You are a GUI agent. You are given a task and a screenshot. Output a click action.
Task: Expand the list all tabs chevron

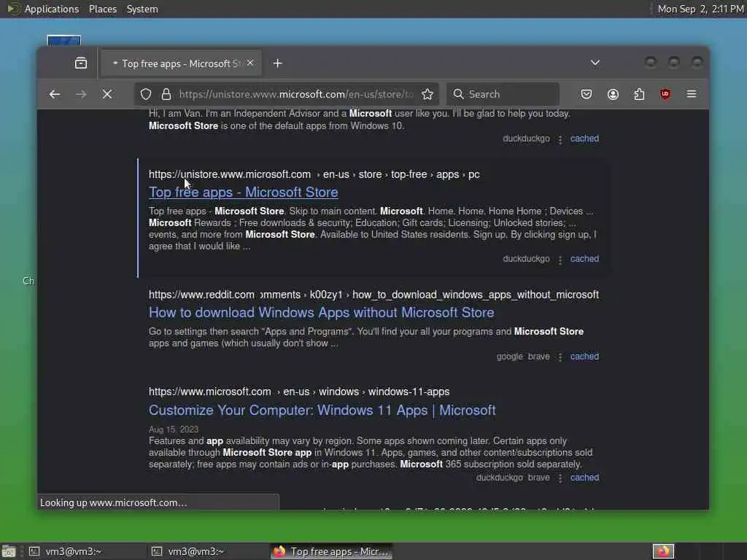point(595,63)
